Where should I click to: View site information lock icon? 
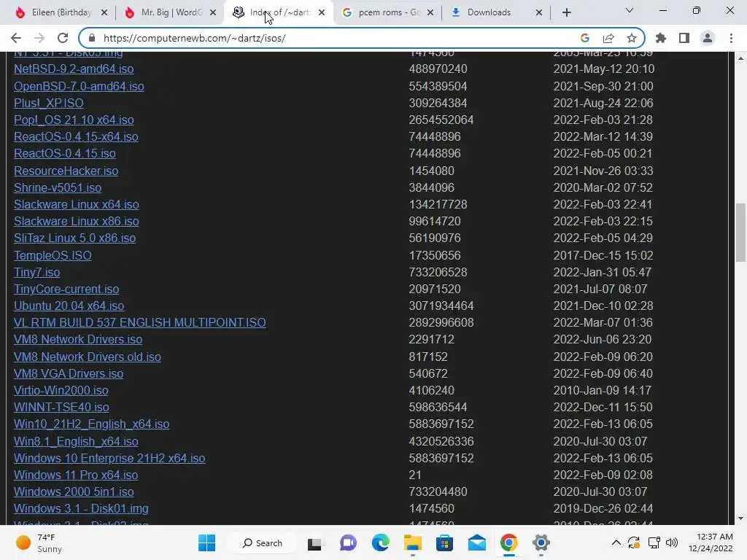point(92,38)
